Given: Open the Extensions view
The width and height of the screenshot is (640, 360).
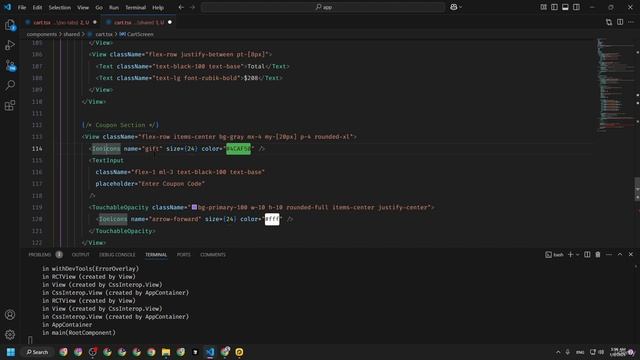Looking at the screenshot, I should point(10,105).
